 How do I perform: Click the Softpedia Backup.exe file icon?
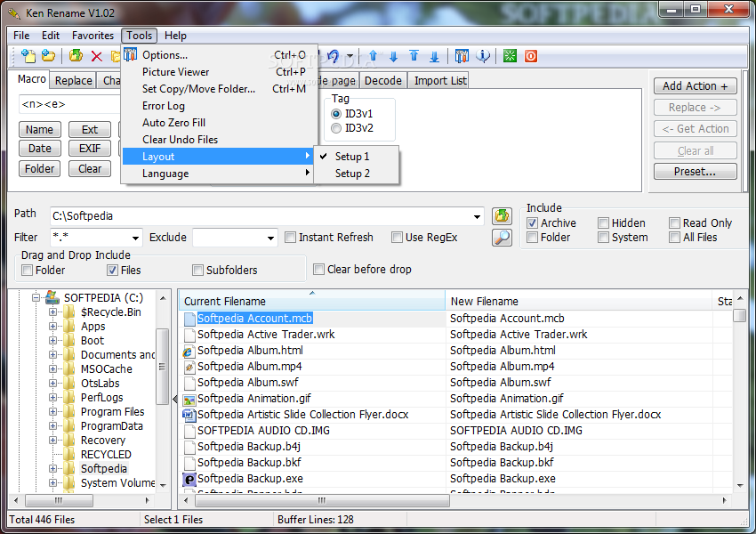click(189, 479)
